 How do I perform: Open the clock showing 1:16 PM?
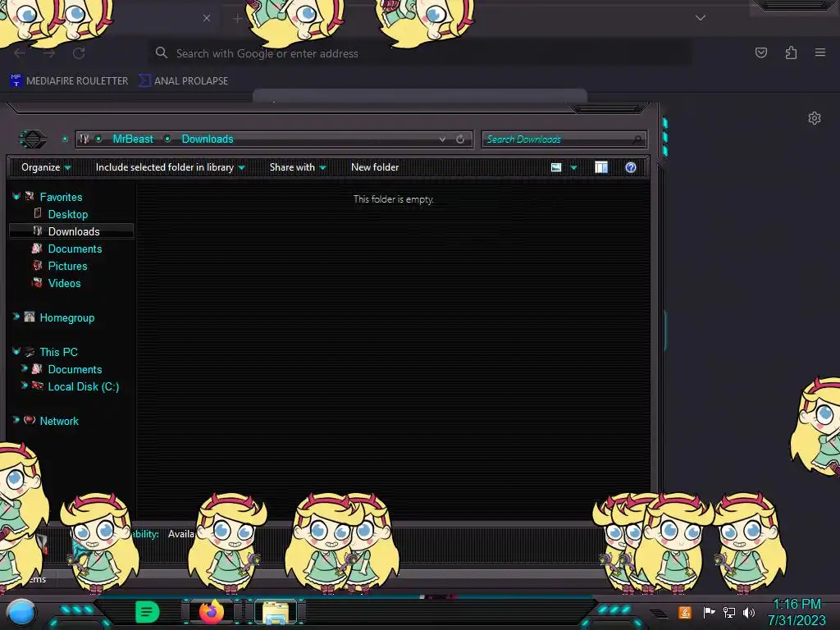(x=797, y=612)
